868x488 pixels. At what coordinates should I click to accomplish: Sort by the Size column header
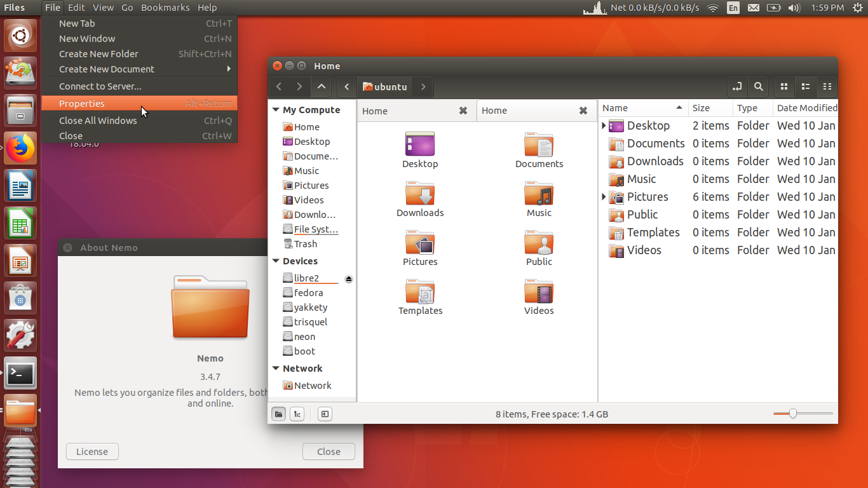[x=710, y=108]
